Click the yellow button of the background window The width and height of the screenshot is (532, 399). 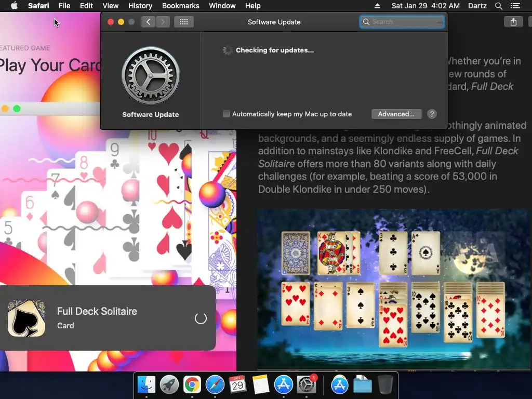(x=5, y=109)
